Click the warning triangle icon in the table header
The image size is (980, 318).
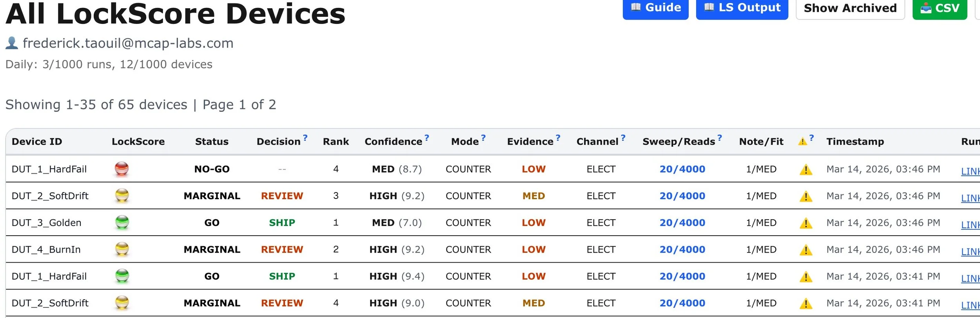pos(802,142)
